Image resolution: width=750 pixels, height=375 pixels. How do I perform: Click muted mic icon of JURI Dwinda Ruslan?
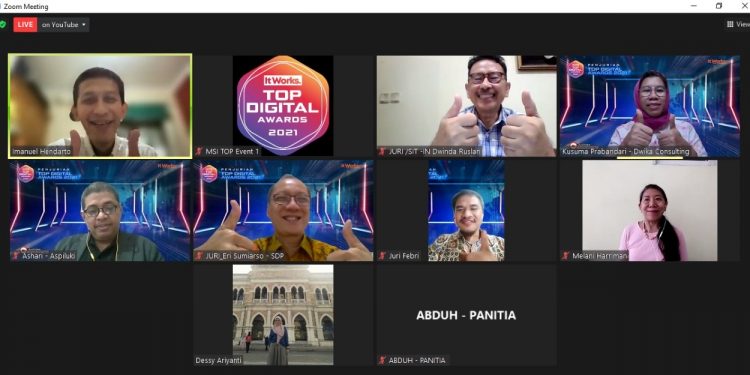(x=382, y=151)
